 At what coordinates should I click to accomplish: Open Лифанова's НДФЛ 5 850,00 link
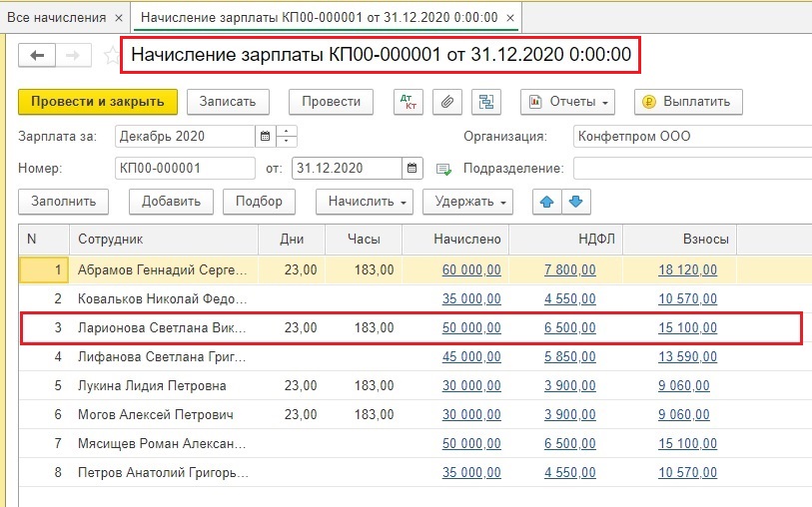[569, 357]
